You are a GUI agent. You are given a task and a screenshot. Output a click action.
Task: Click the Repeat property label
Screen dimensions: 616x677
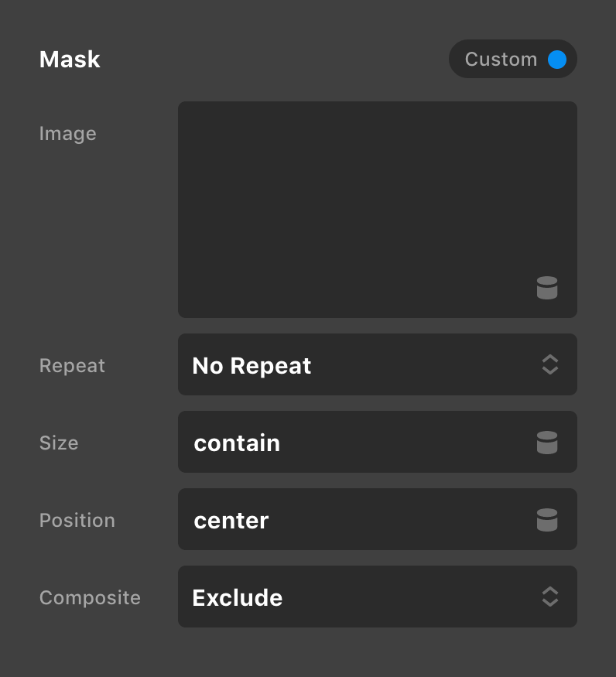tap(72, 366)
